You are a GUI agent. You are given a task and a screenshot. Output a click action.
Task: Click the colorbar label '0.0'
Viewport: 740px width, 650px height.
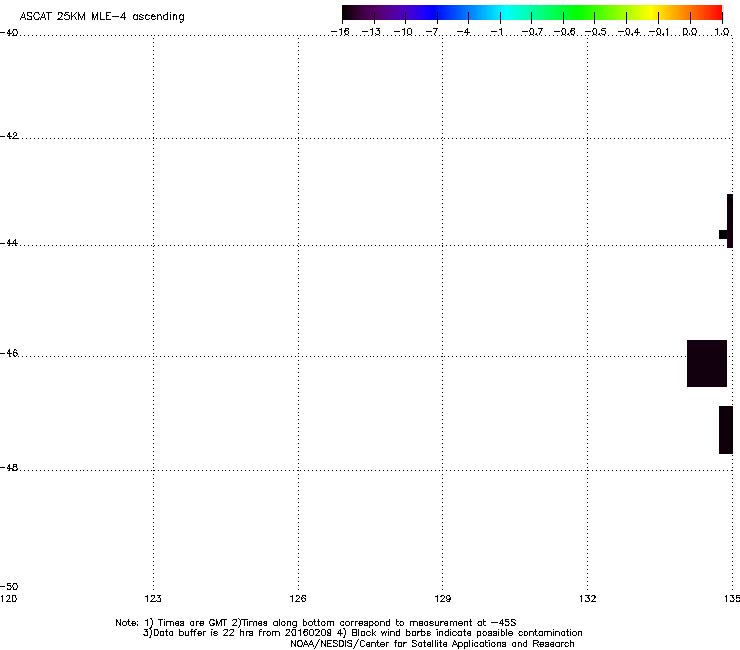click(x=690, y=32)
